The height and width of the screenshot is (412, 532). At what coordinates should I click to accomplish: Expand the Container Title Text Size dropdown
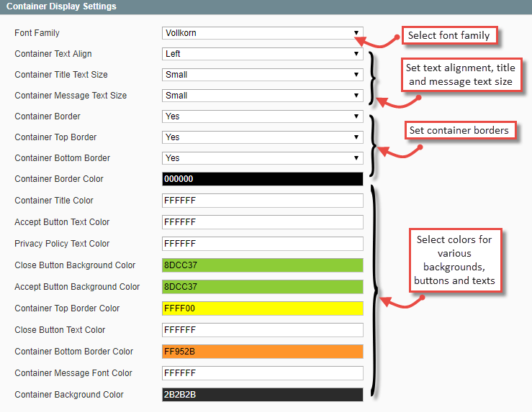(x=263, y=75)
